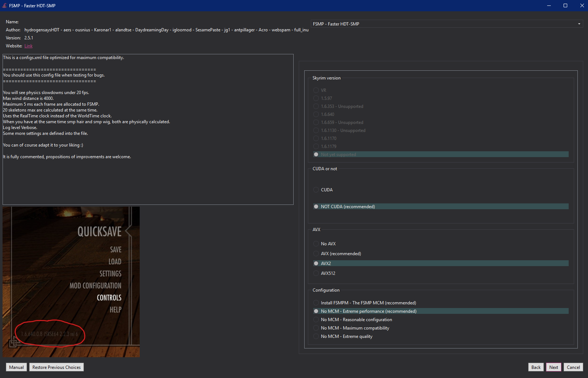This screenshot has height=378, width=588.
Task: Minimize the FSMP installer window
Action: [549, 5]
